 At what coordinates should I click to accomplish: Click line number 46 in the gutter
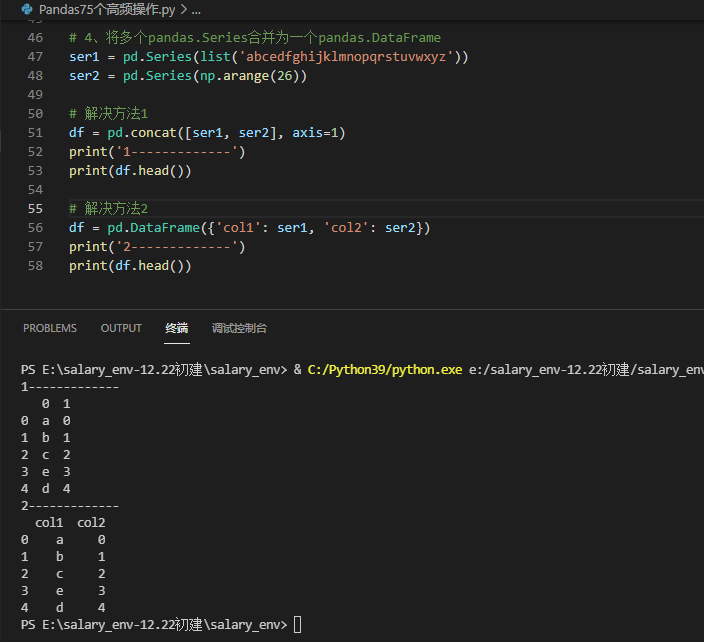pyautogui.click(x=35, y=38)
